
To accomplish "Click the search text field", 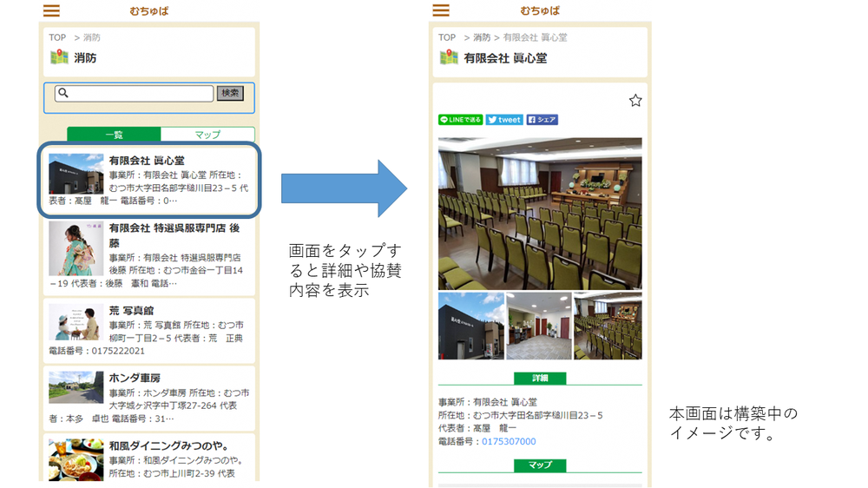I will pos(141,93).
